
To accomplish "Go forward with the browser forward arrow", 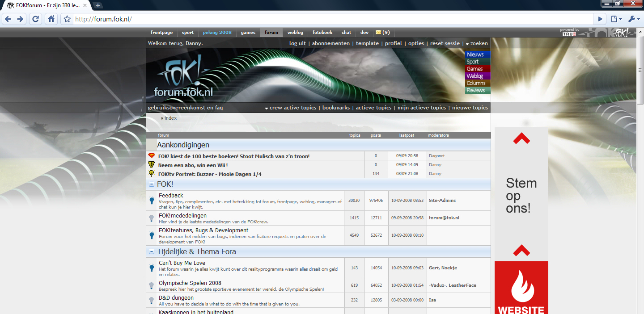I will pyautogui.click(x=20, y=19).
